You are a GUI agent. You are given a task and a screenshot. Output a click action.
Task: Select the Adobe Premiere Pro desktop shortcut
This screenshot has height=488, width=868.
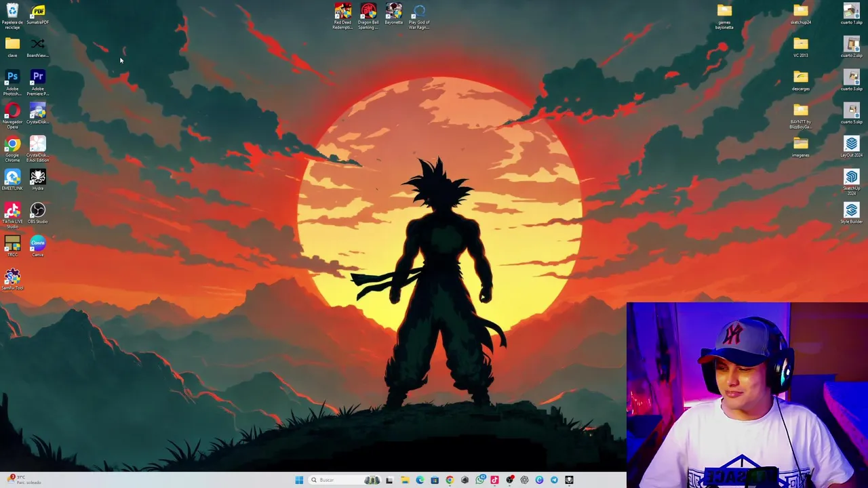click(x=38, y=83)
